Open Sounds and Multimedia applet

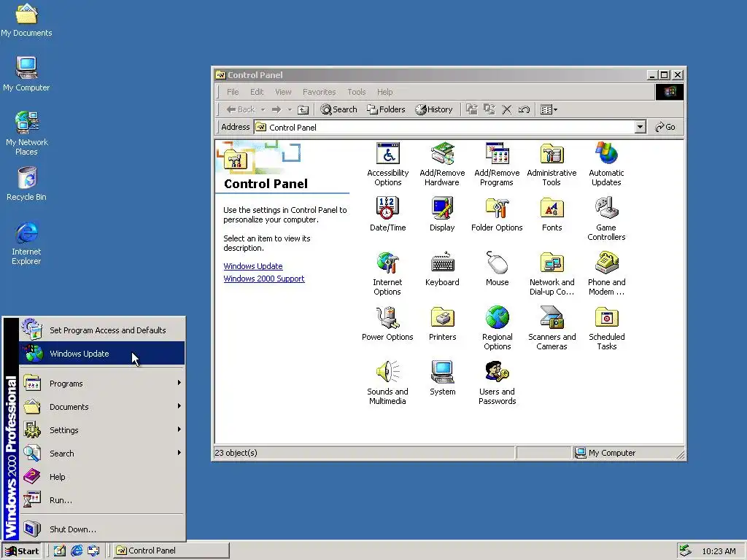387,384
